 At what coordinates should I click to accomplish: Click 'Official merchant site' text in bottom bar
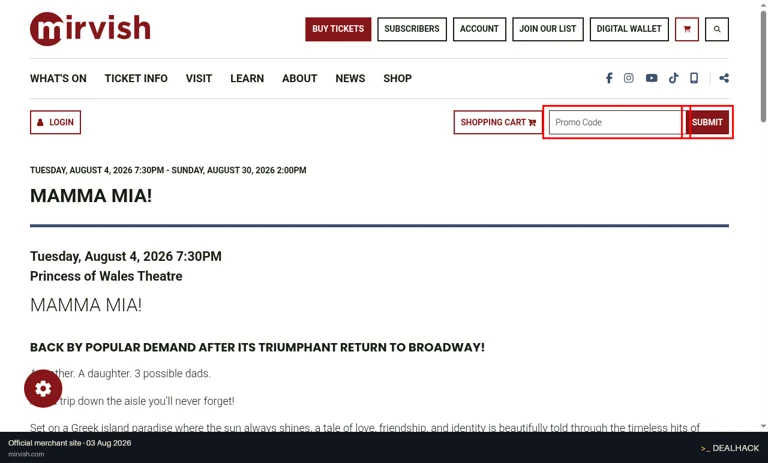tap(45, 443)
